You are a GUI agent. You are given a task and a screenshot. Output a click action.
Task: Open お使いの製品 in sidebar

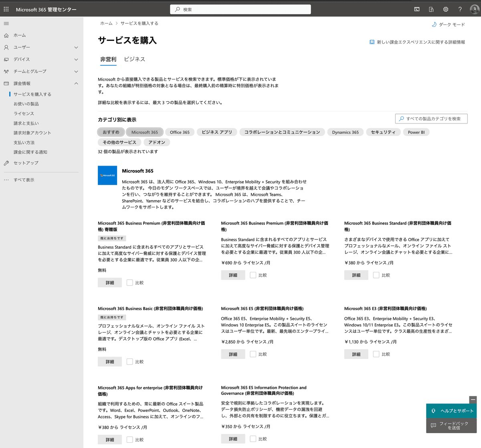[x=26, y=104]
